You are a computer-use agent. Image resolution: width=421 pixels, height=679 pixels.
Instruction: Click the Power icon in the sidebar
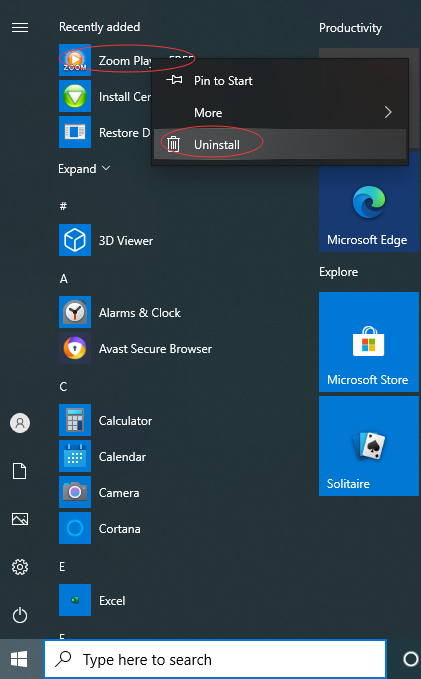20,615
